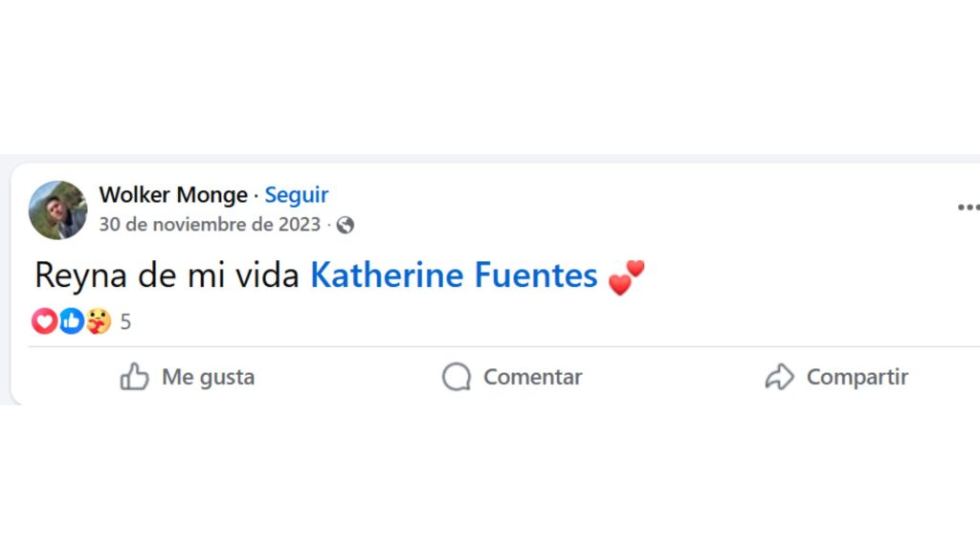Open Wolker Monge's profile

click(173, 194)
